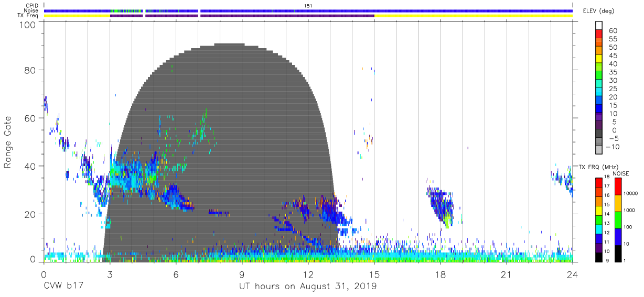Click the x-axis tick label '15'
The image size is (644, 297).
[x=374, y=276]
